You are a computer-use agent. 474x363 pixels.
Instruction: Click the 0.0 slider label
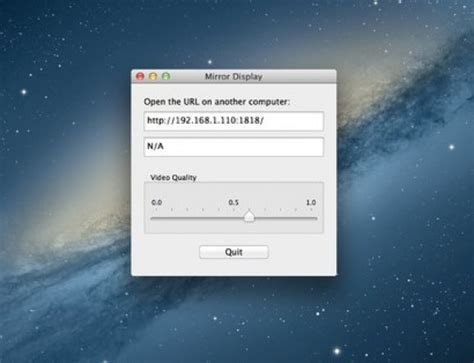pyautogui.click(x=156, y=202)
